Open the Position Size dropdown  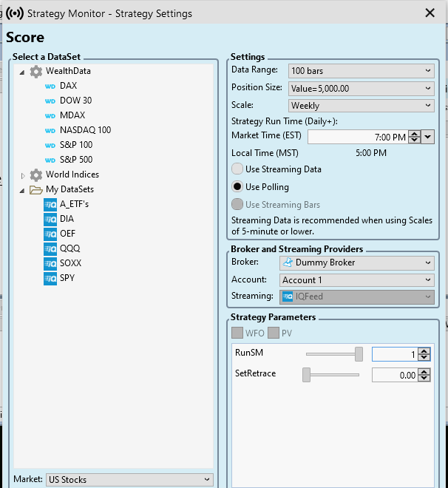point(362,89)
